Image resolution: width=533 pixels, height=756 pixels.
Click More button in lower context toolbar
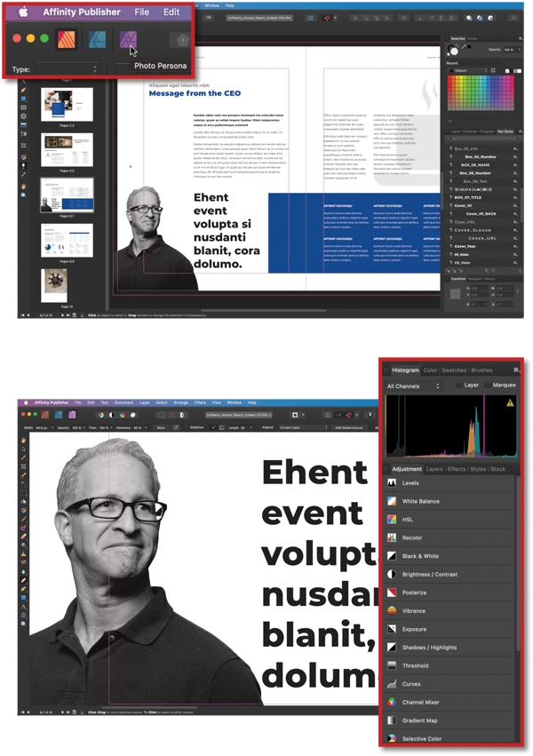[161, 427]
